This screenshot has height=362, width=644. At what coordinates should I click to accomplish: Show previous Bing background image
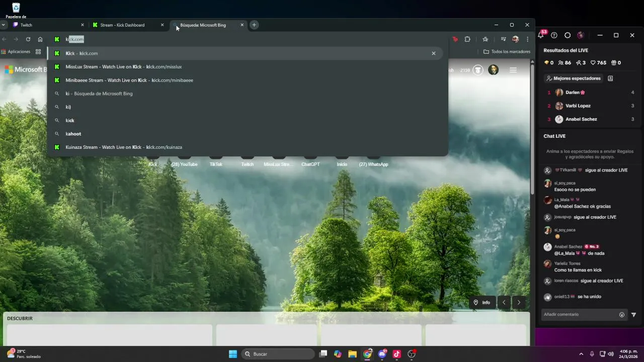pyautogui.click(x=504, y=303)
